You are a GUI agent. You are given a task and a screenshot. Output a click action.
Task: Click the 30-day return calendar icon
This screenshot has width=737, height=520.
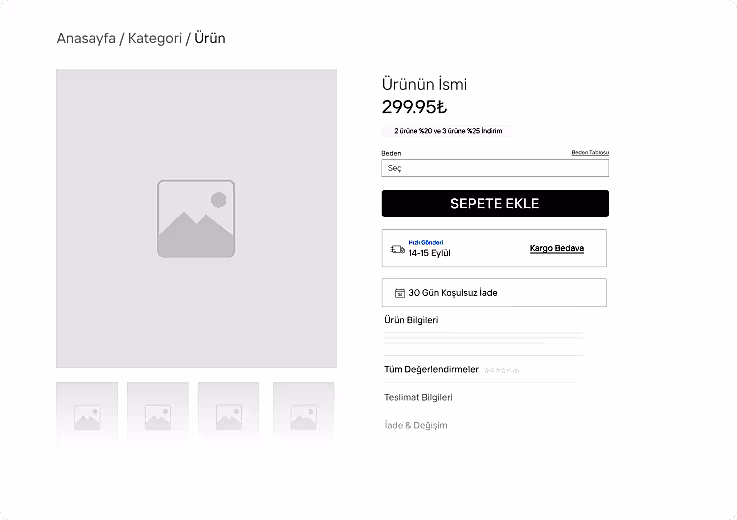click(x=399, y=293)
